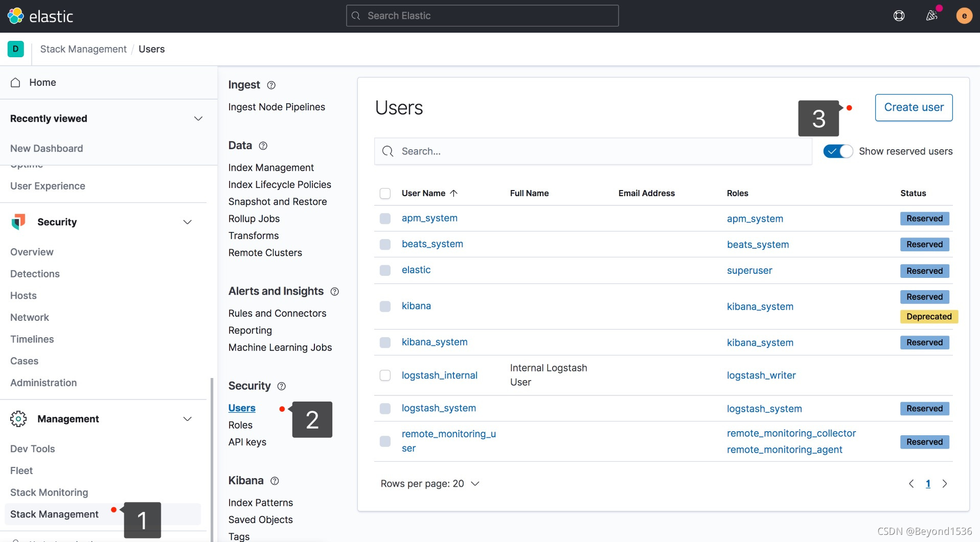980x542 pixels.
Task: Click the Management gear icon in the sidebar
Action: pos(18,419)
